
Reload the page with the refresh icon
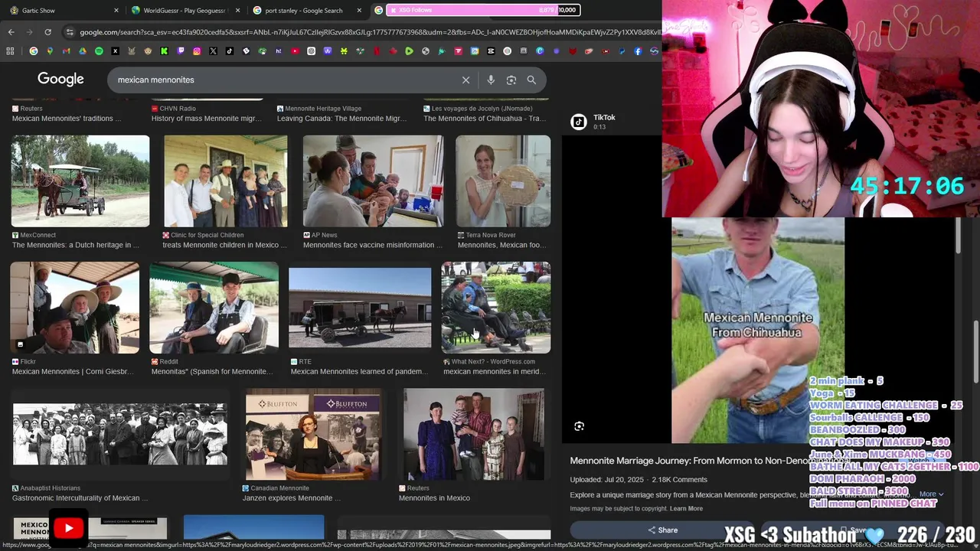tap(47, 32)
